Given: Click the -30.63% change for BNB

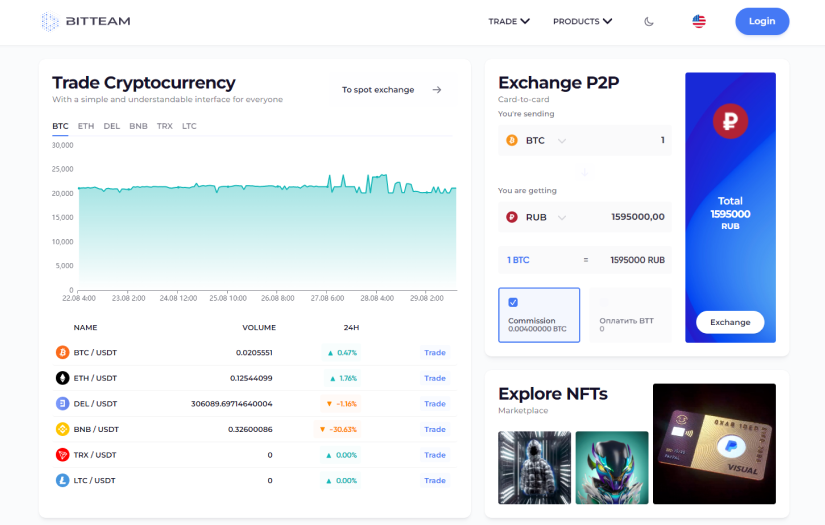Looking at the screenshot, I should coord(338,429).
